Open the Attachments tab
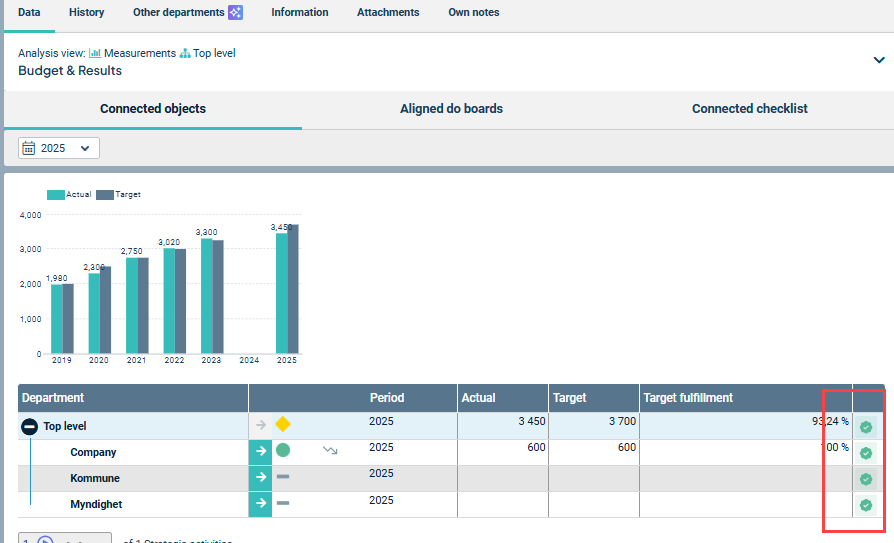The height and width of the screenshot is (543, 894). pos(390,13)
